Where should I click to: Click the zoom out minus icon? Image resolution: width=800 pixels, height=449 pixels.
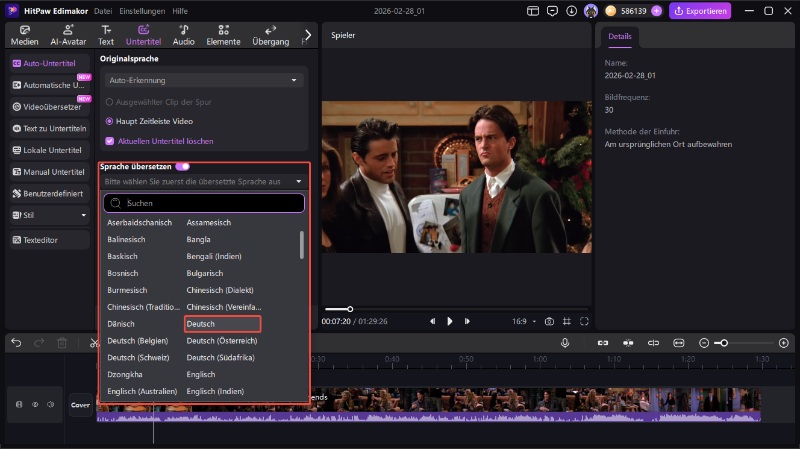(x=704, y=343)
